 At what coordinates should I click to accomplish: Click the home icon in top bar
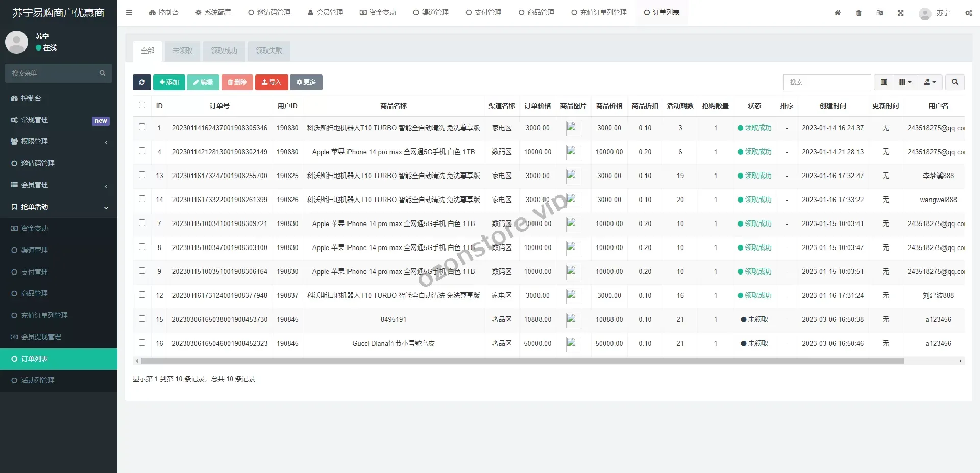837,13
